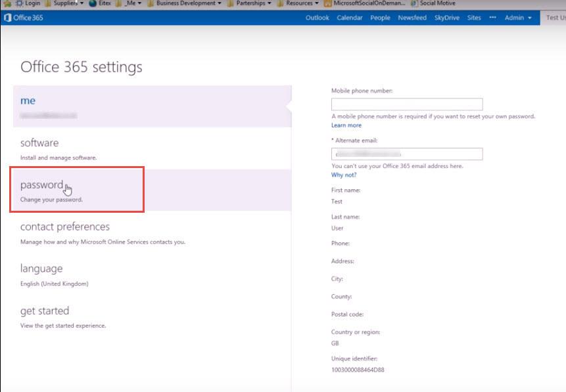Viewport: 566px width, 392px height.
Task: Open the _Me bookmark folder
Action: [x=128, y=3]
